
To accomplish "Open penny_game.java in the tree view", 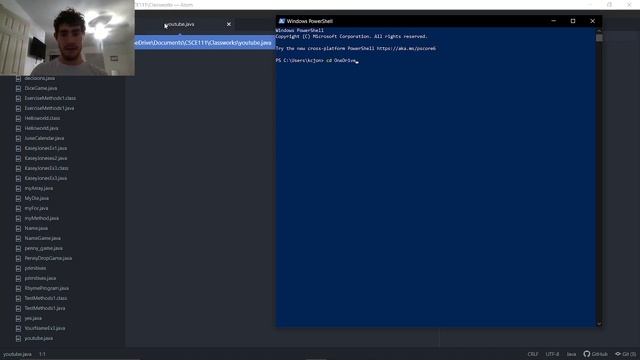I will tap(43, 248).
